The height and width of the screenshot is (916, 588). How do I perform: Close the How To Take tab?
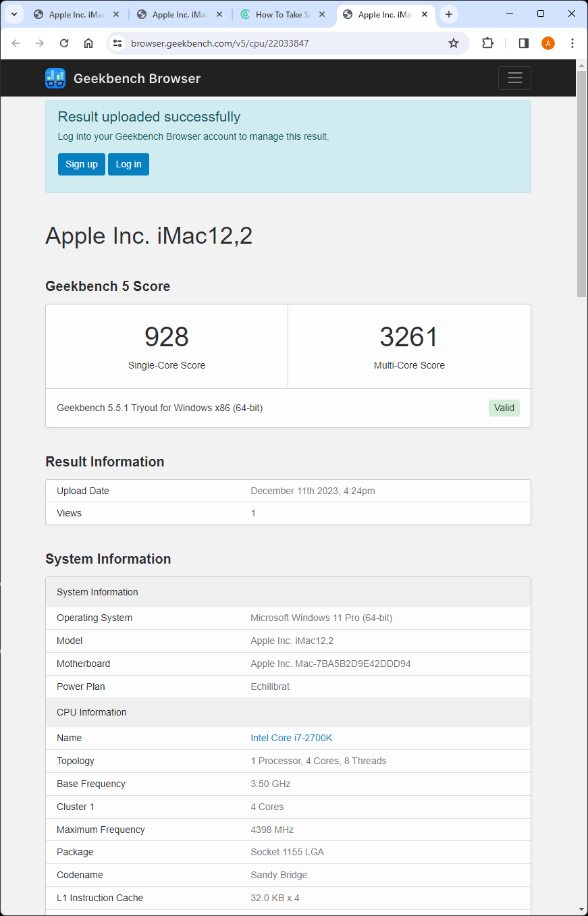point(321,14)
